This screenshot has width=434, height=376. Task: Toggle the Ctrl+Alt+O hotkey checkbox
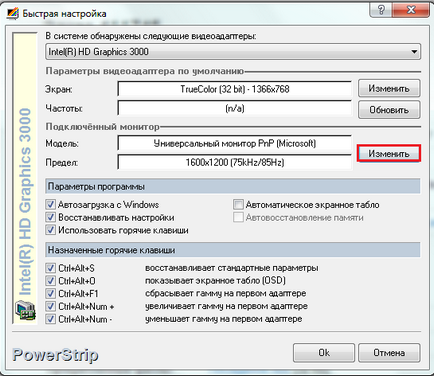pyautogui.click(x=51, y=281)
